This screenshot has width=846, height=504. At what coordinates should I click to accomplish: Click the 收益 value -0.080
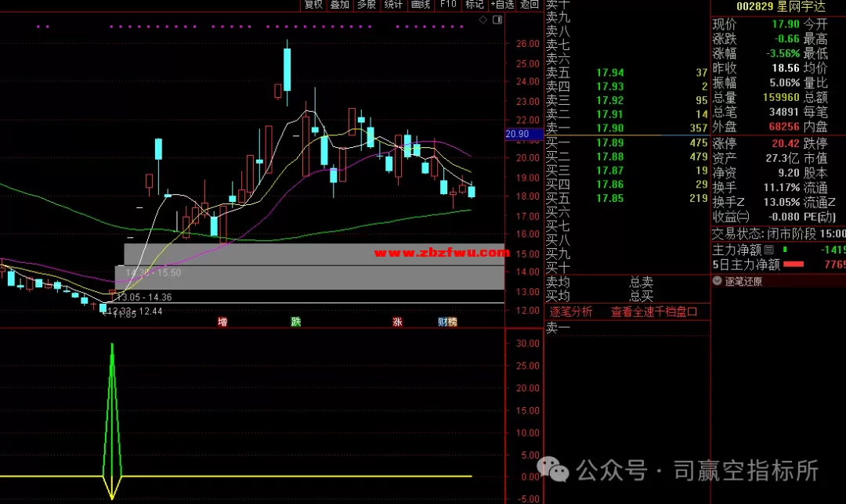click(x=783, y=216)
